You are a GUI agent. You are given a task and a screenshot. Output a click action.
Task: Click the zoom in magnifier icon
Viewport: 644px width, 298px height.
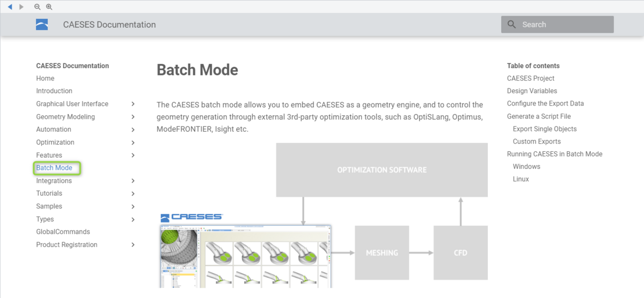49,7
